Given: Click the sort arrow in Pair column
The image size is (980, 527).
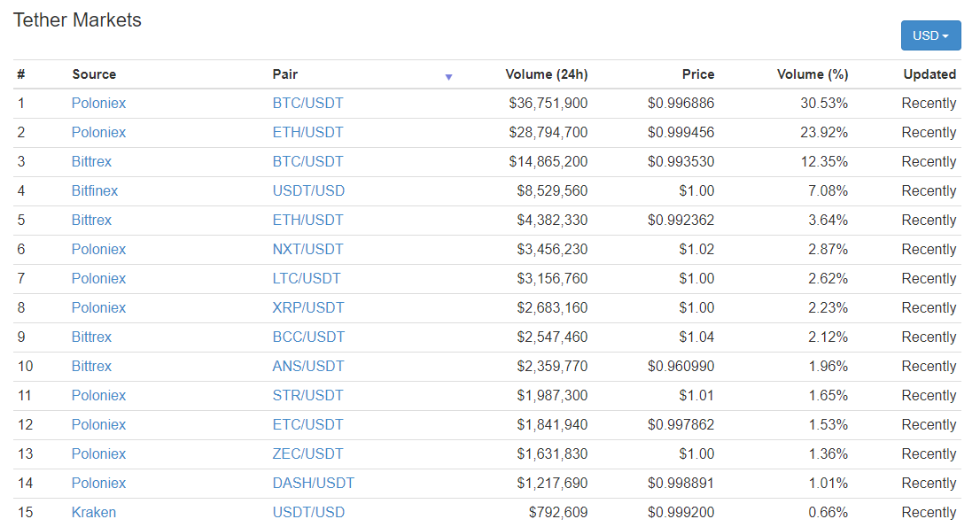Looking at the screenshot, I should click(448, 77).
